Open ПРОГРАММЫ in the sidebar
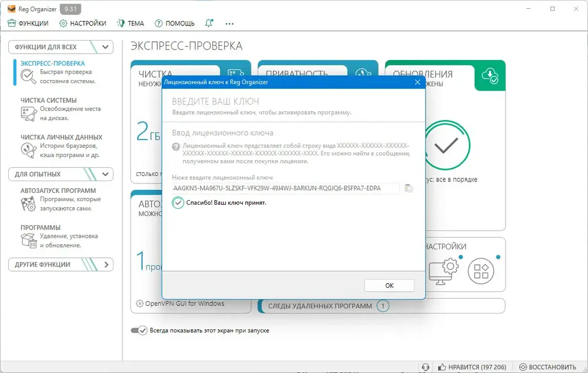Viewport: 588px width, 373px height. coord(40,228)
